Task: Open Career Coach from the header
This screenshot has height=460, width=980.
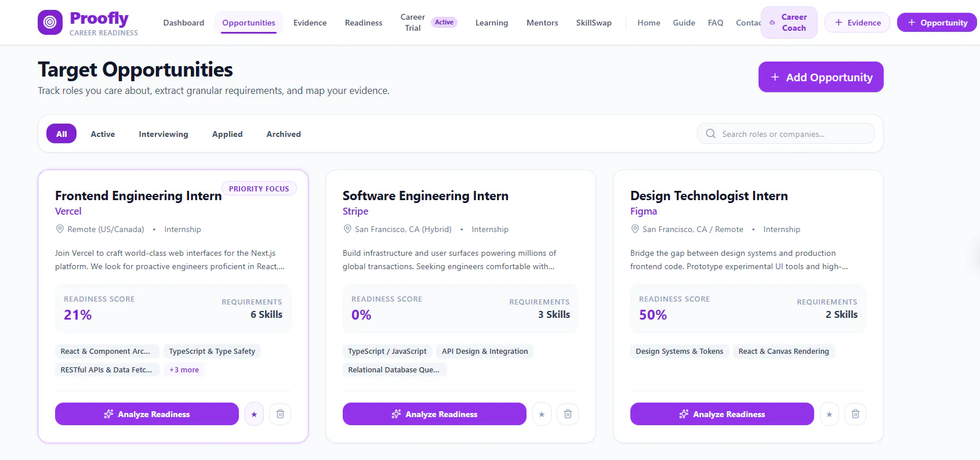Action: (x=789, y=23)
